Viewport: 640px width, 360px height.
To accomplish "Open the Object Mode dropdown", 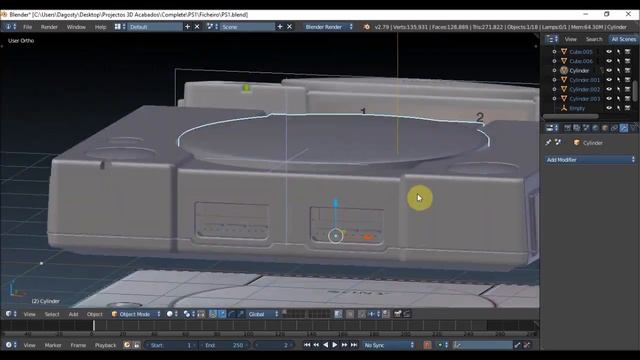I will coord(136,314).
